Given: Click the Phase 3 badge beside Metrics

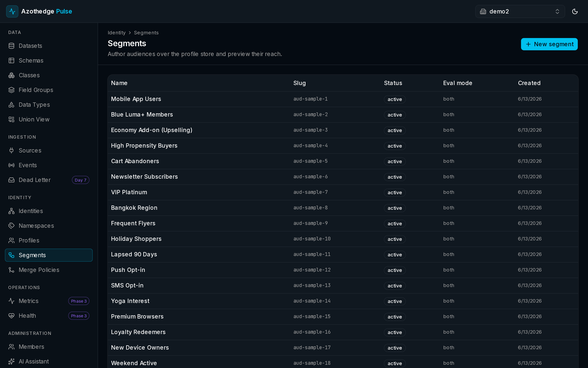Looking at the screenshot, I should pos(79,301).
